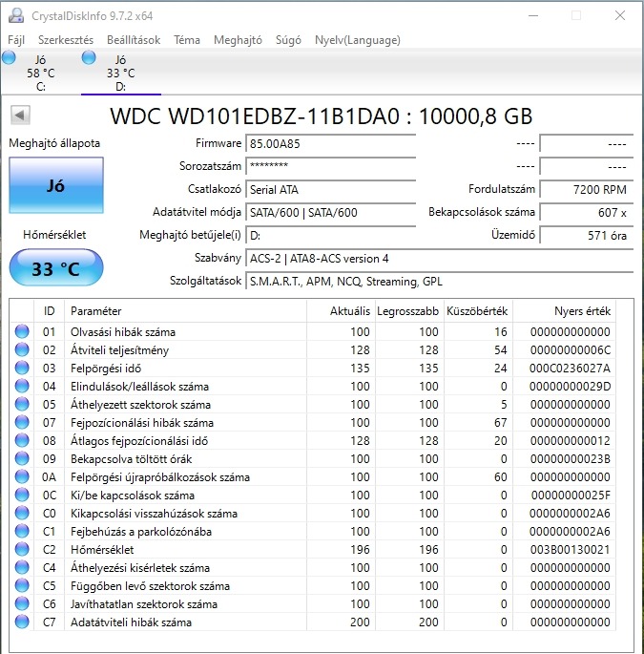Click the Csatlakozó field Serial ATA

click(331, 189)
